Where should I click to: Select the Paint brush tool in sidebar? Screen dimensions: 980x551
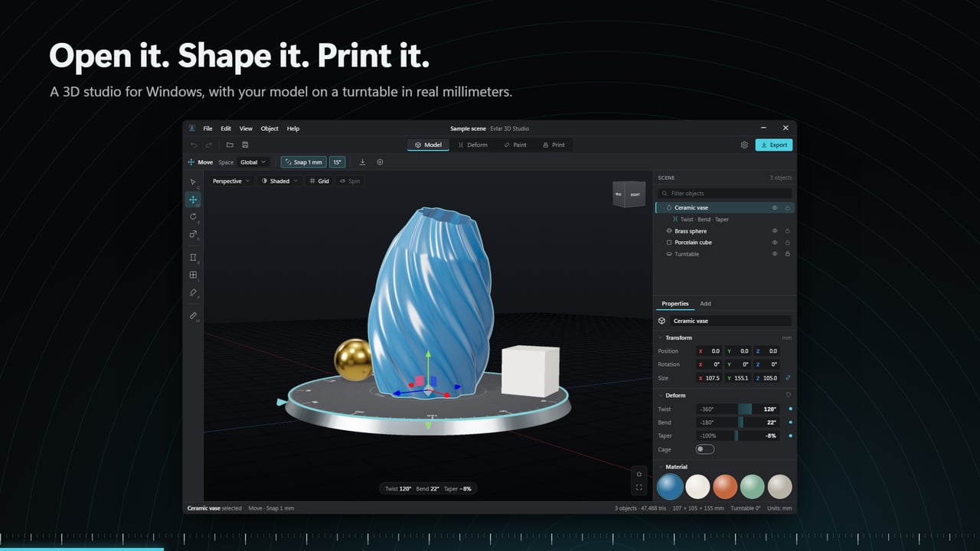point(193,292)
